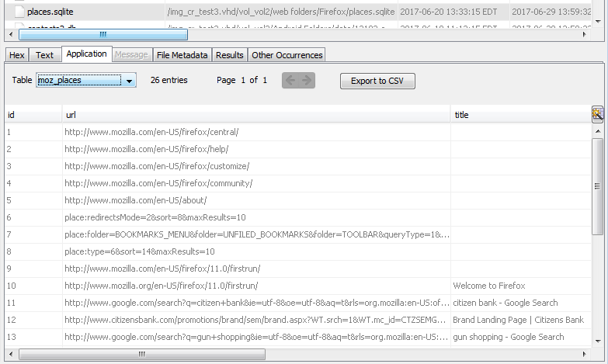608x364 pixels.
Task: Select the en-US/about/ url row
Action: point(298,200)
